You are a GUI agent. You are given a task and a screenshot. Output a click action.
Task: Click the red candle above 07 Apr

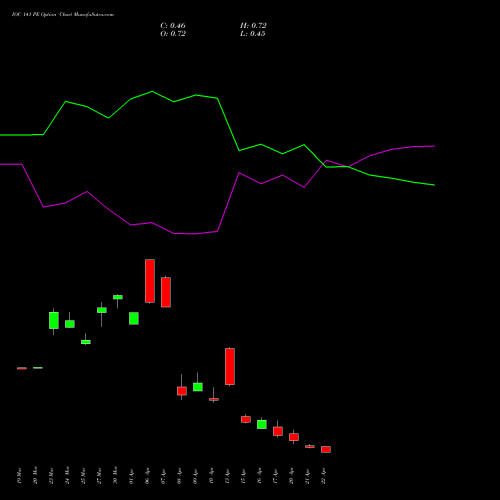[166, 292]
